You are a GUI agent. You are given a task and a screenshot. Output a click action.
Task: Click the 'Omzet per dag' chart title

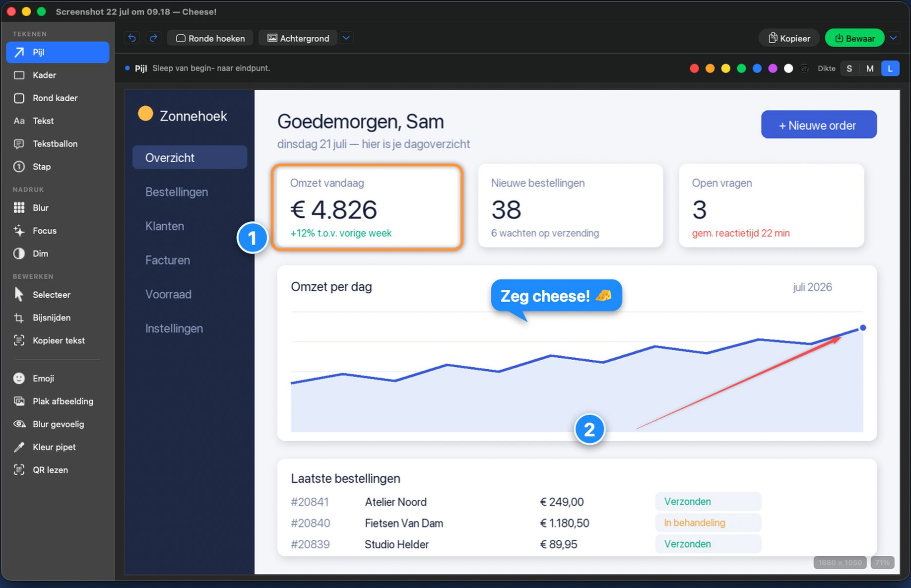331,287
